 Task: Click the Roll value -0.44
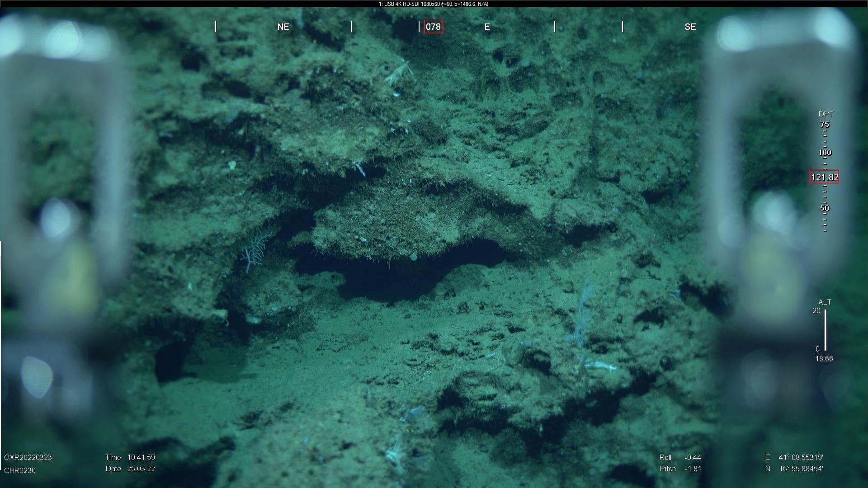point(693,457)
